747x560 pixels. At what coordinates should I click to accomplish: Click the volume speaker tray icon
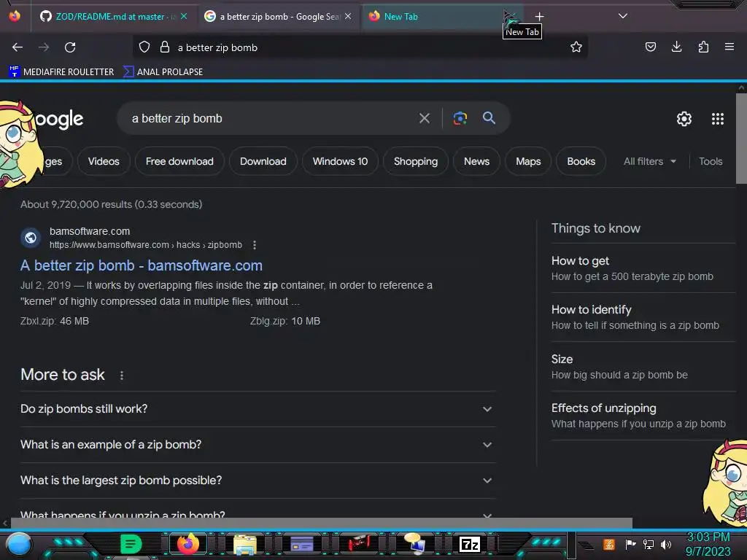(666, 544)
